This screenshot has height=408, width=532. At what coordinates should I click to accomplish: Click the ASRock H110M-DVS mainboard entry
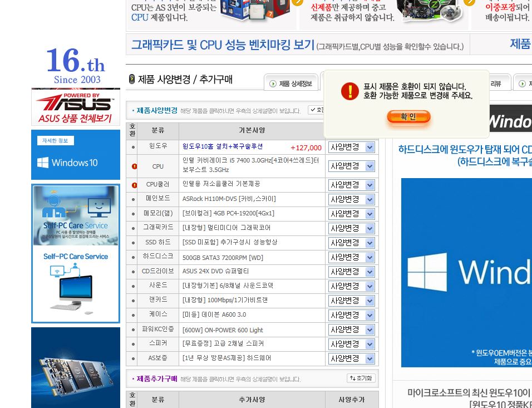(x=229, y=199)
